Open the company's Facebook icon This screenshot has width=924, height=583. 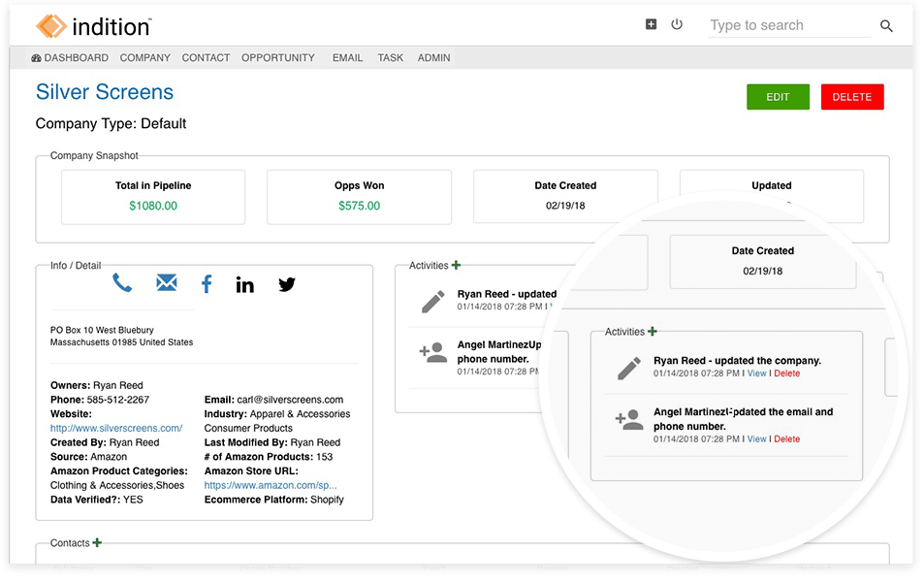point(207,284)
